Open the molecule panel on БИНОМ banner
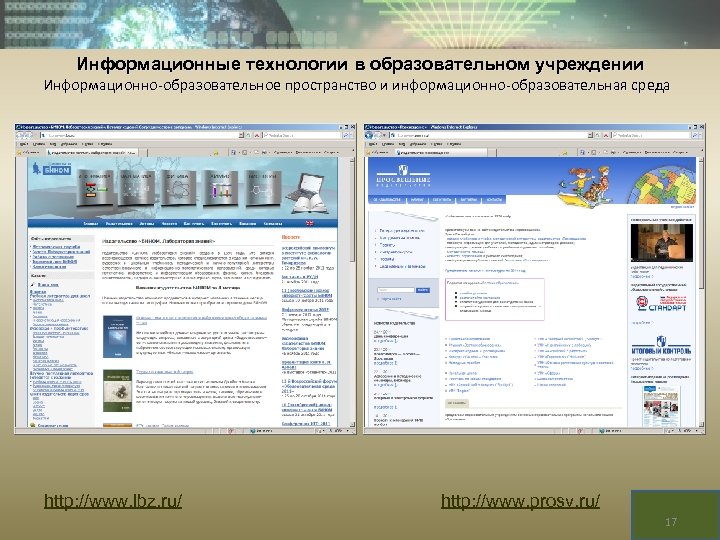Image resolution: width=720 pixels, height=540 pixels. 263,187
